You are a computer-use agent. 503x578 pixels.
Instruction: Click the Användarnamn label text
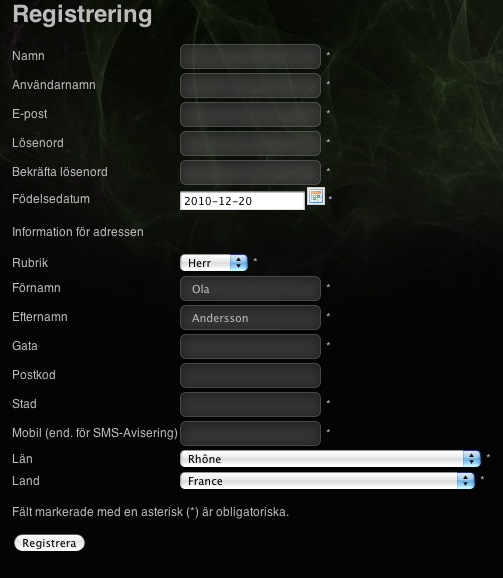tap(54, 85)
